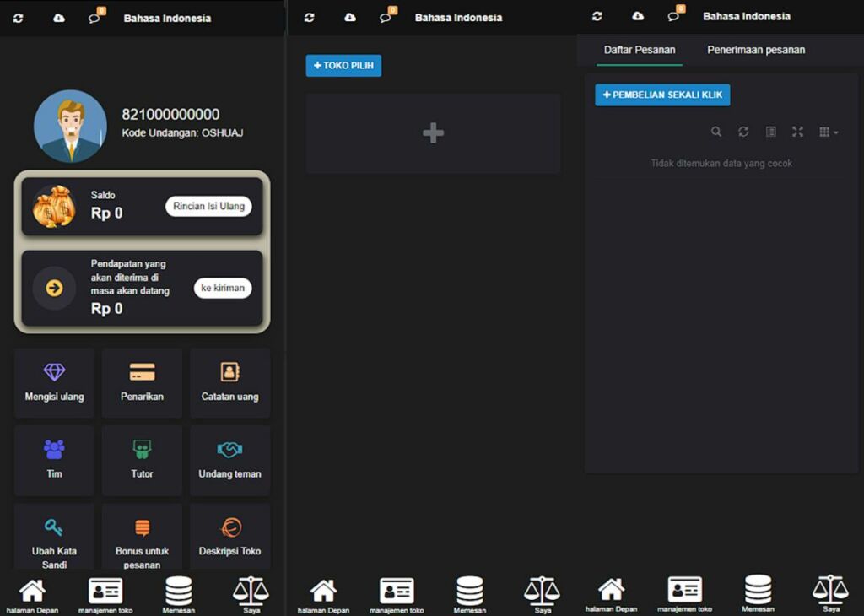Open Memesan in left panel nav
Screen dimensions: 864x616
(179, 596)
